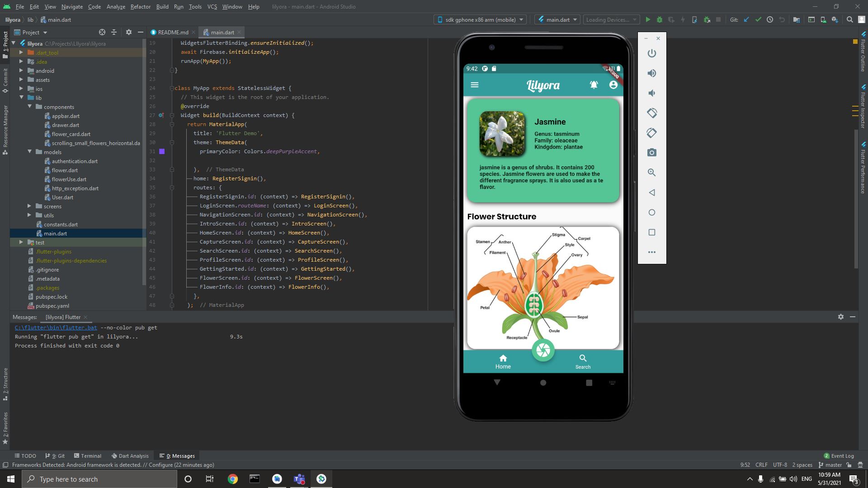Open Project panel settings gear
868x488 pixels.
point(129,32)
